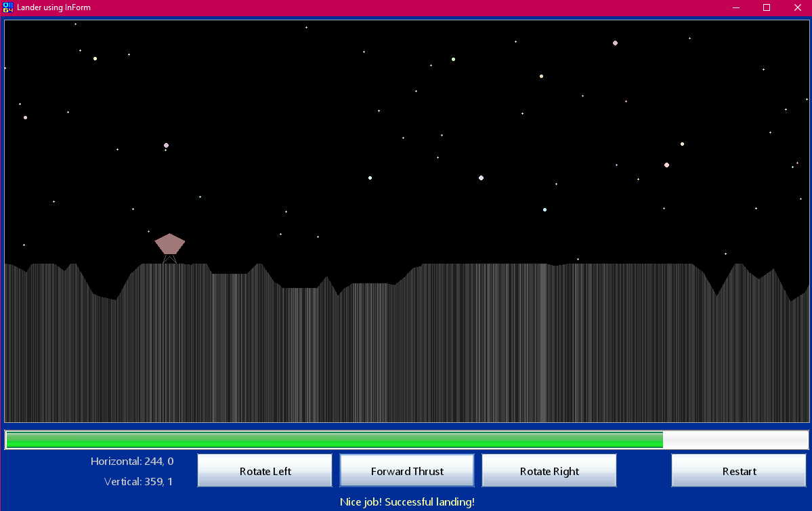812x511 pixels.
Task: Click the Rotate Left button
Action: [x=265, y=471]
